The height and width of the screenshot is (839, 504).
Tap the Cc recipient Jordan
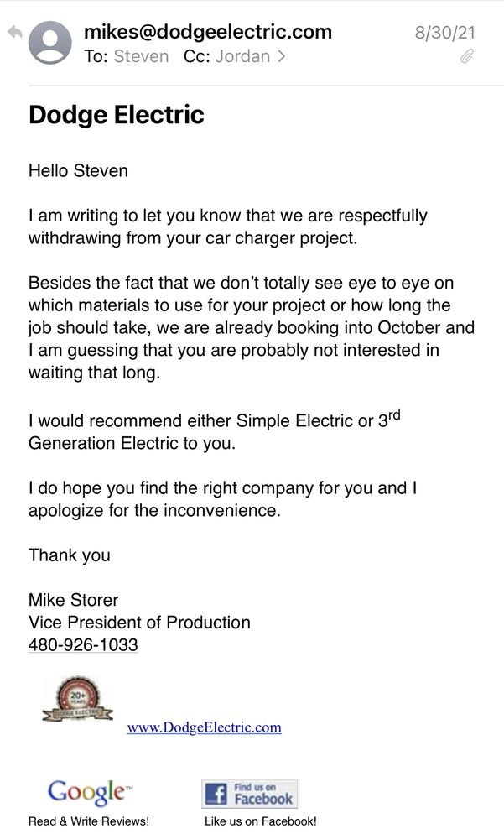point(242,57)
